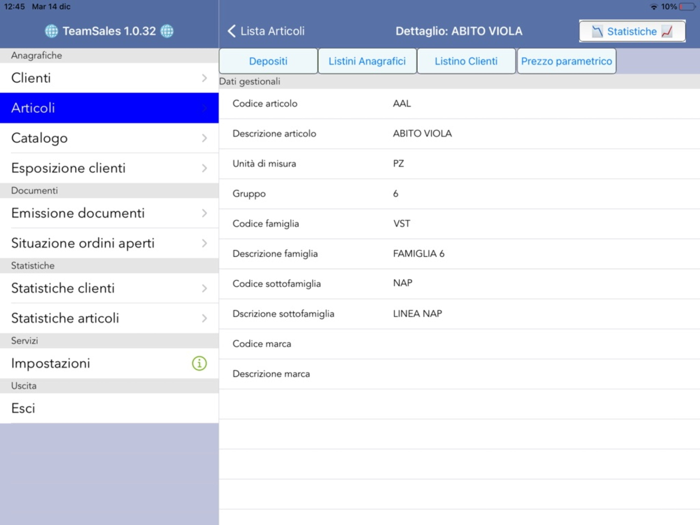Click the Codice articolo label
Image resolution: width=700 pixels, height=525 pixels.
(x=265, y=104)
